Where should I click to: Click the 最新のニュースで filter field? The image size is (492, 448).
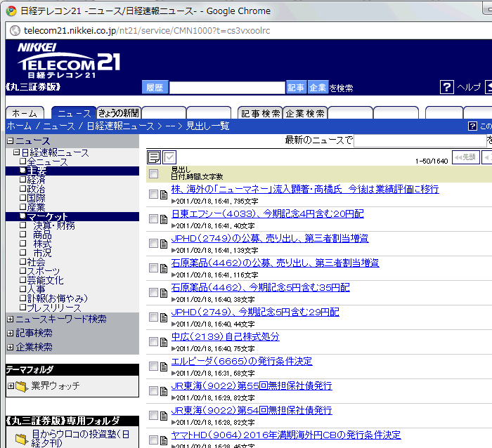click(420, 140)
